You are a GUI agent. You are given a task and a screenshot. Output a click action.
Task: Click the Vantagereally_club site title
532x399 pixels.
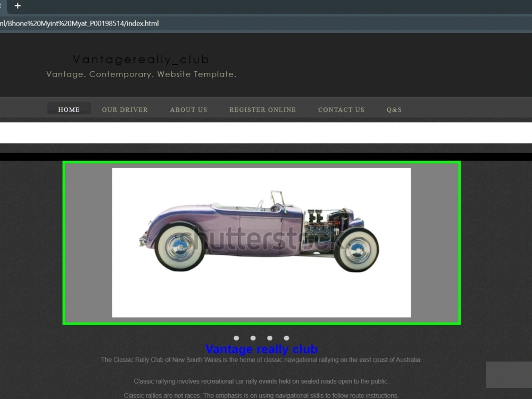[x=141, y=60]
